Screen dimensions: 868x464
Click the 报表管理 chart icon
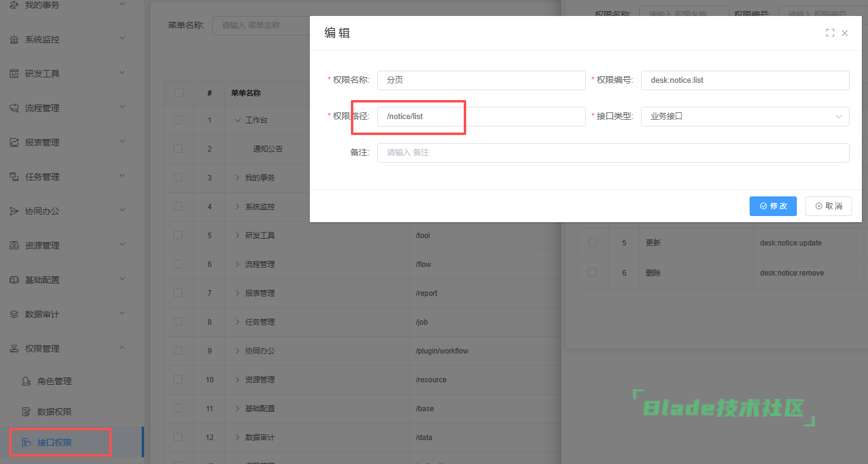[x=14, y=142]
